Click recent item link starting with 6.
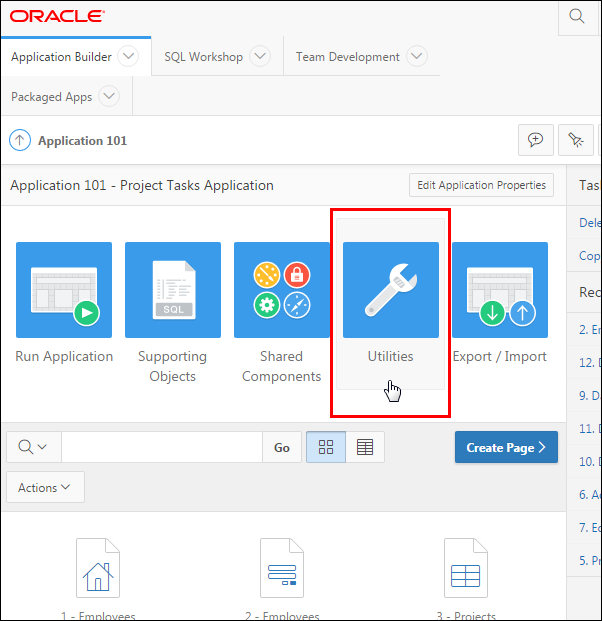The height and width of the screenshot is (621, 602). [590, 494]
